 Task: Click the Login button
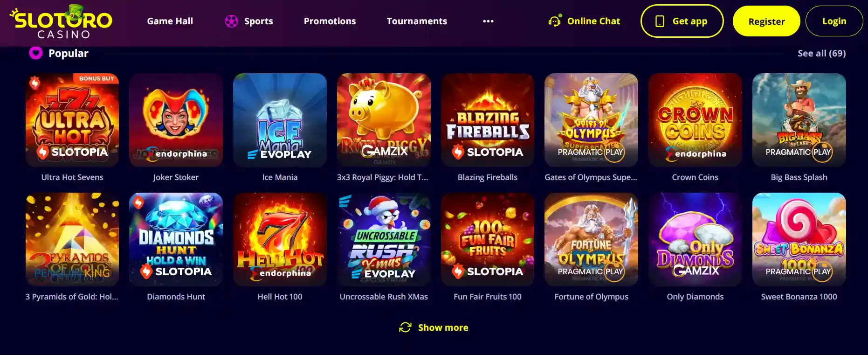coord(834,21)
